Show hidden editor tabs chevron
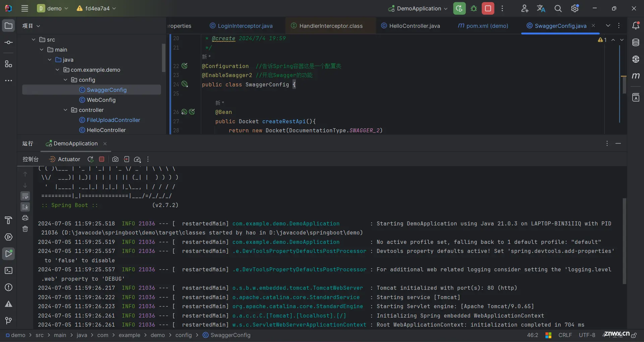Screen dimensions: 644x342 pyautogui.click(x=608, y=26)
